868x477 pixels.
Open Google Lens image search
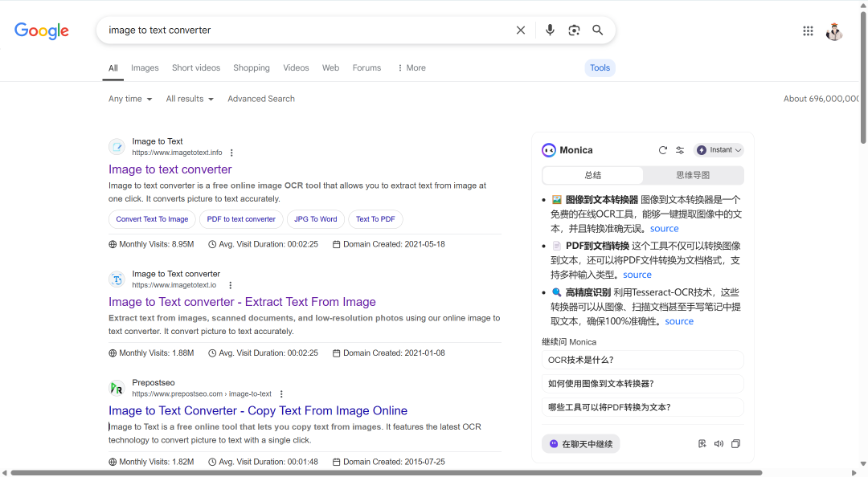point(574,31)
